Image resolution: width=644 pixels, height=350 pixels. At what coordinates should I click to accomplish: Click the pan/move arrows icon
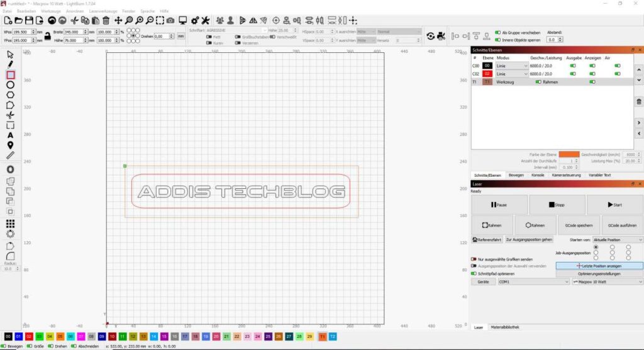pos(118,20)
